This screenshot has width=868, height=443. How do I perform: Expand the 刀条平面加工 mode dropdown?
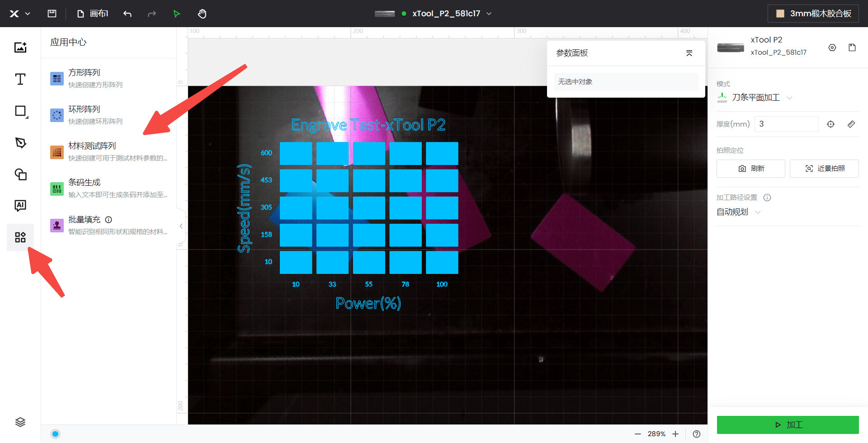click(755, 98)
